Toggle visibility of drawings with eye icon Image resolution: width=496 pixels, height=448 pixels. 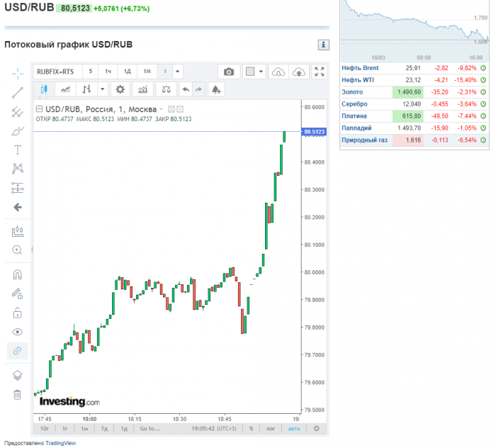coord(18,332)
